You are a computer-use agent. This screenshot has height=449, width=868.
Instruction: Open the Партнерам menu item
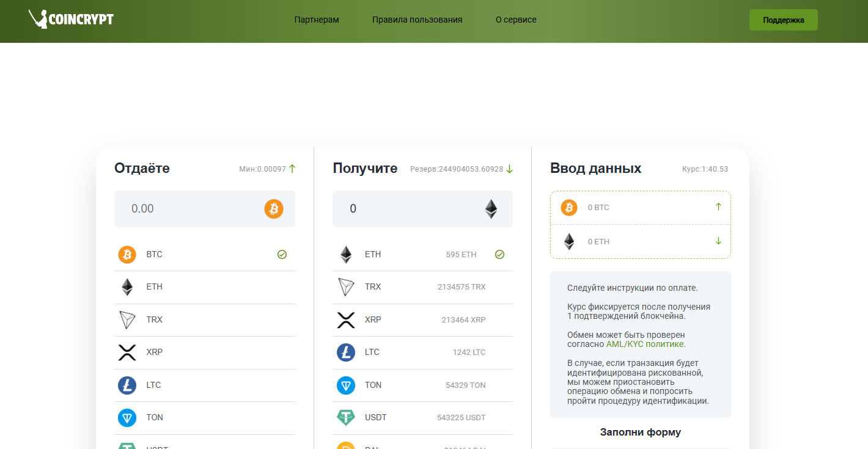click(317, 20)
